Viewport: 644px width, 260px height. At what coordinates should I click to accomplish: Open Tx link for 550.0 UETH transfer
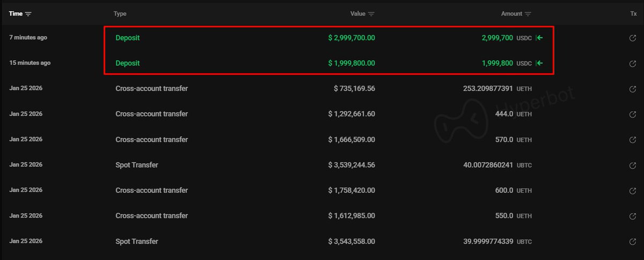click(632, 216)
